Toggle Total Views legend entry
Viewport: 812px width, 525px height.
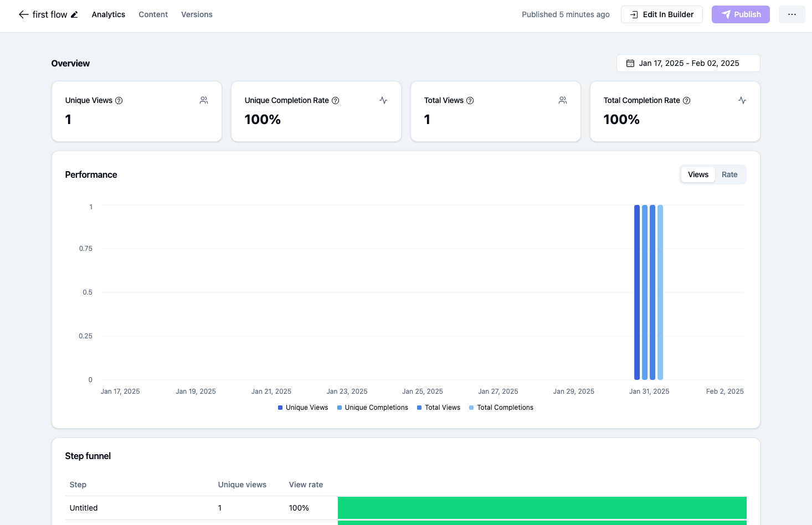(x=439, y=408)
